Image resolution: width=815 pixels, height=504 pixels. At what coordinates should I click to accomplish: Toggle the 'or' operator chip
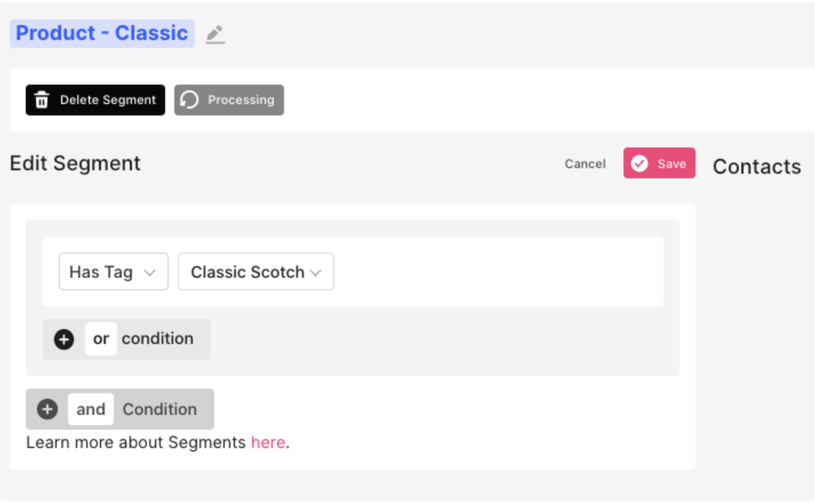[101, 339]
